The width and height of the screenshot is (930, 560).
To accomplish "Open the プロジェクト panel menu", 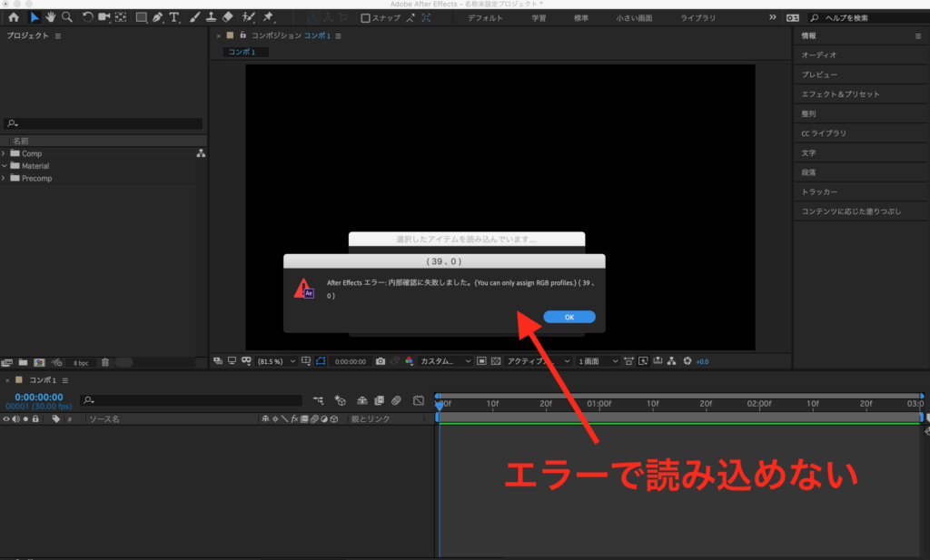I will (57, 35).
